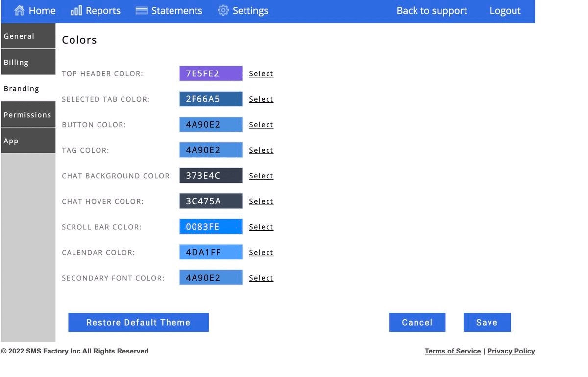Switch to the General tab
Screen dimensions: 588x377
28,36
